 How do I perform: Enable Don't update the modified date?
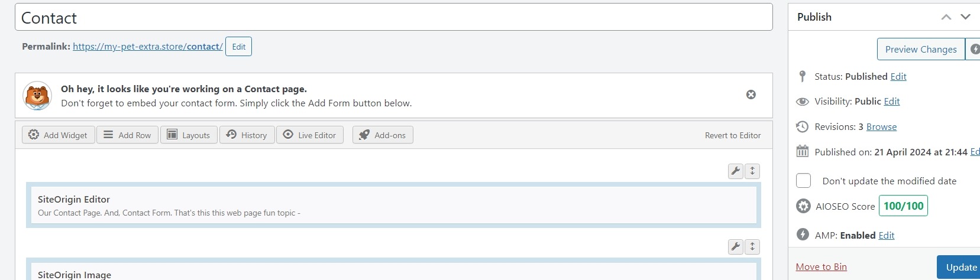(803, 181)
